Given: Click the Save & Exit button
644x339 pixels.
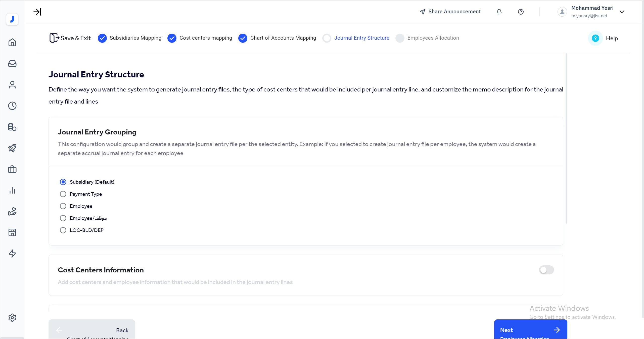Looking at the screenshot, I should pyautogui.click(x=70, y=38).
